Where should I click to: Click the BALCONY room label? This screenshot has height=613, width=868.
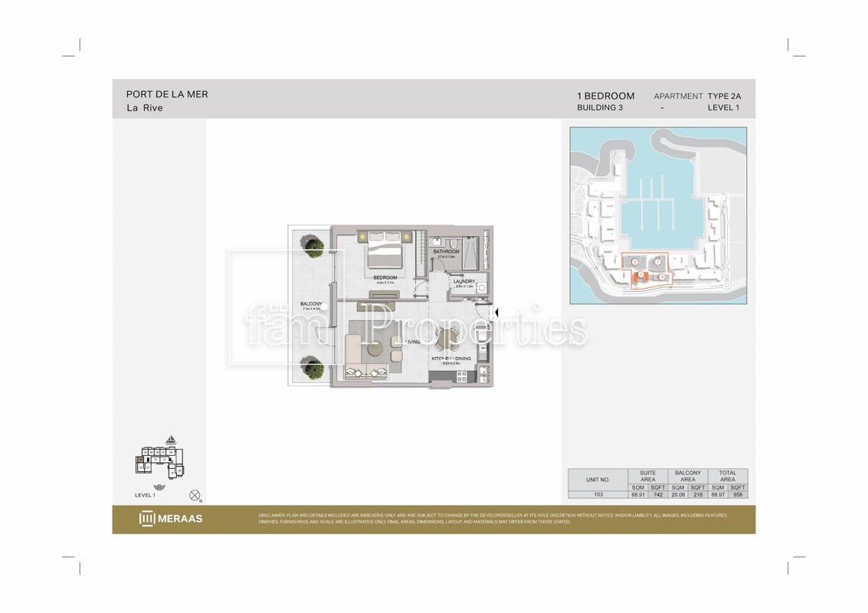pyautogui.click(x=311, y=303)
